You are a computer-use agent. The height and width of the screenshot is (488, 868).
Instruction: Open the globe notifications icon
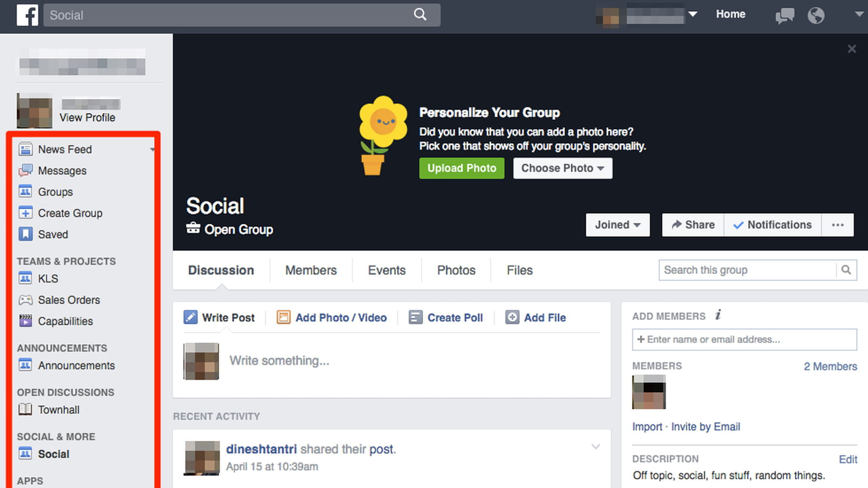[816, 15]
